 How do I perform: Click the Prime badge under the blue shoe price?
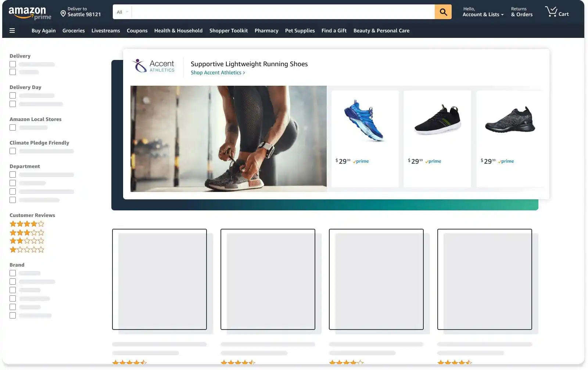pos(361,161)
